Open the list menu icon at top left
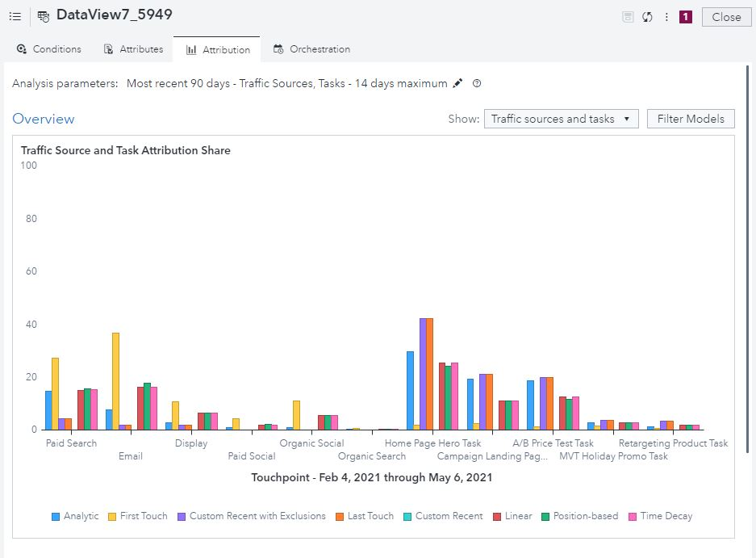 [x=15, y=16]
